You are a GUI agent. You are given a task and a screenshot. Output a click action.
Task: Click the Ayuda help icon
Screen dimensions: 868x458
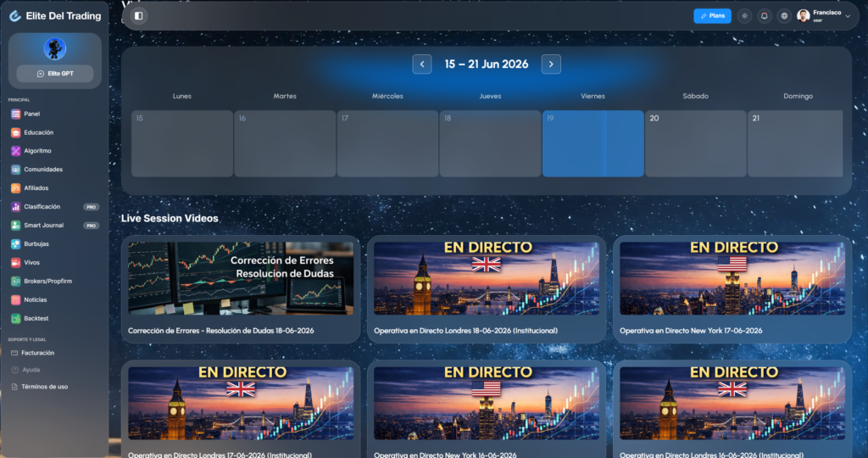(x=14, y=370)
